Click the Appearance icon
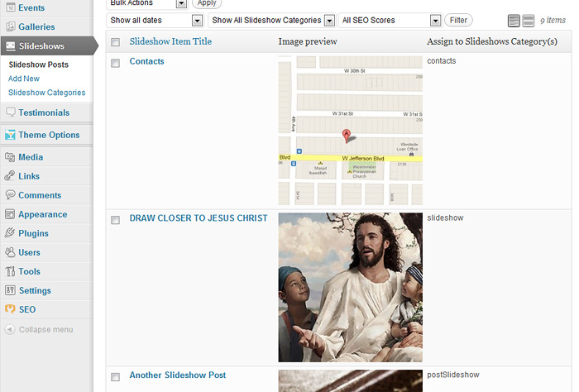Viewport: 579px width, 392px height. [x=10, y=213]
